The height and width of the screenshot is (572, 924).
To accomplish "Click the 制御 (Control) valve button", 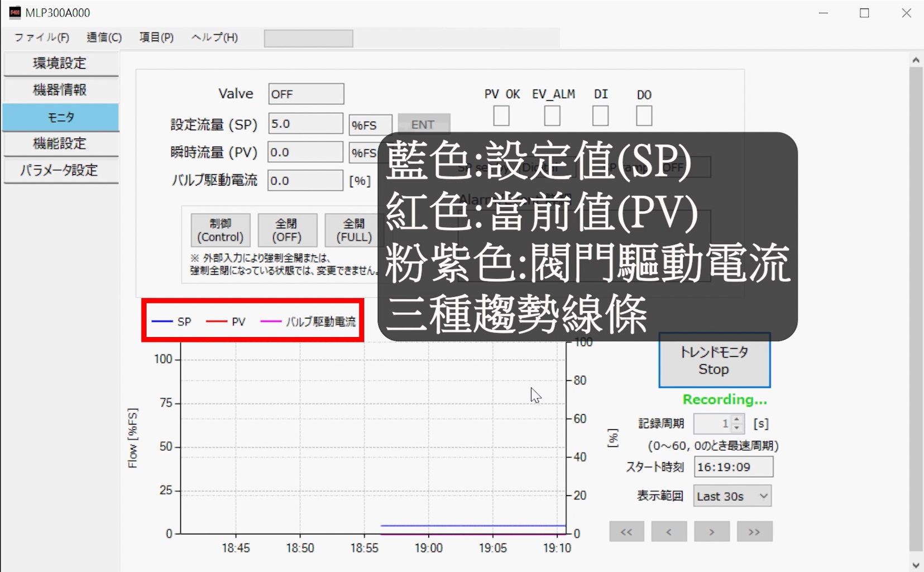I will coord(221,230).
